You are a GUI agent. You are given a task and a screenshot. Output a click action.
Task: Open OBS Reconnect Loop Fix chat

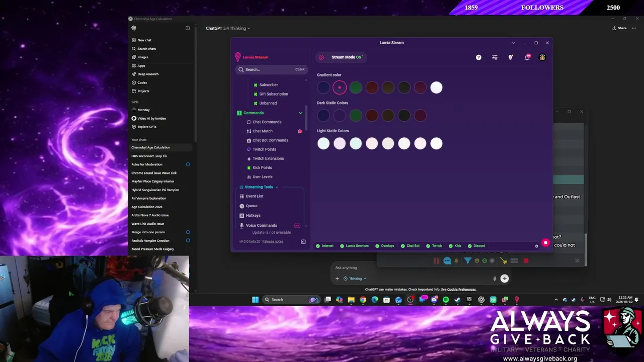(149, 156)
